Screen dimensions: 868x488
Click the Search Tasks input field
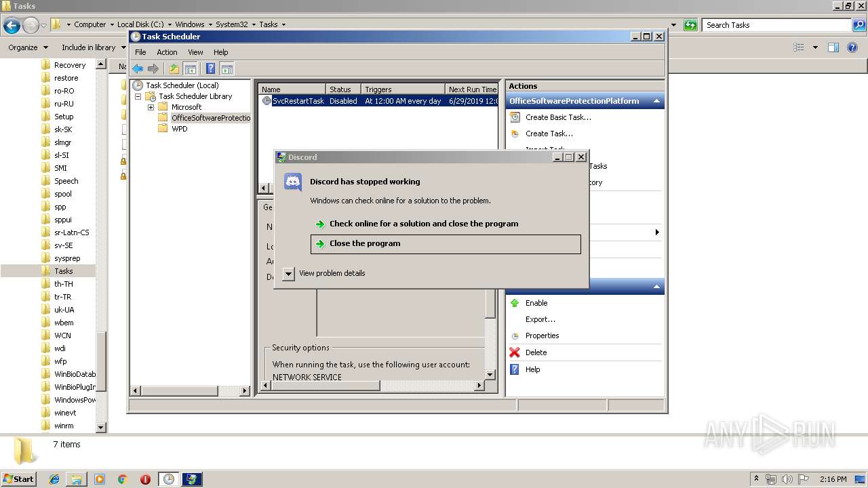point(777,25)
